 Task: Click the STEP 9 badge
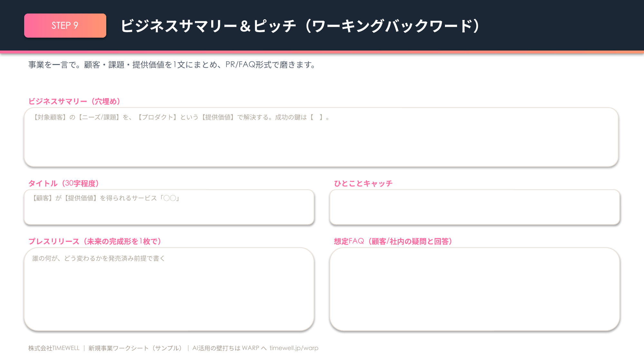coord(65,25)
